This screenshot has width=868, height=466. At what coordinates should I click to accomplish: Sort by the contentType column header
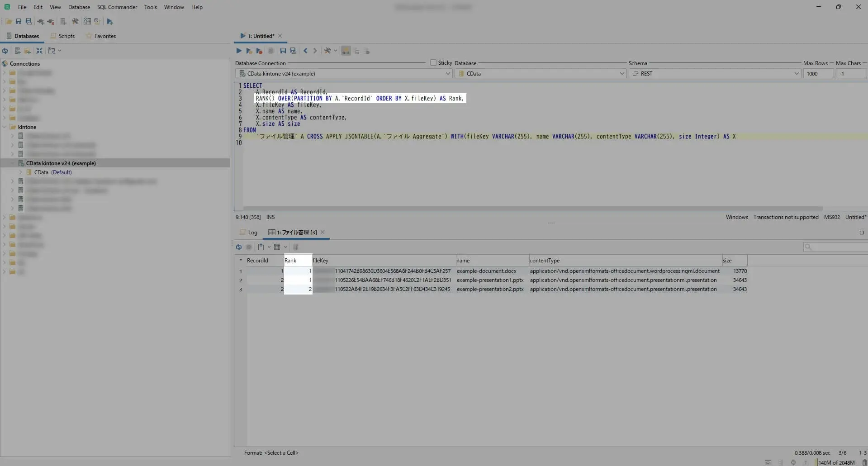click(545, 261)
